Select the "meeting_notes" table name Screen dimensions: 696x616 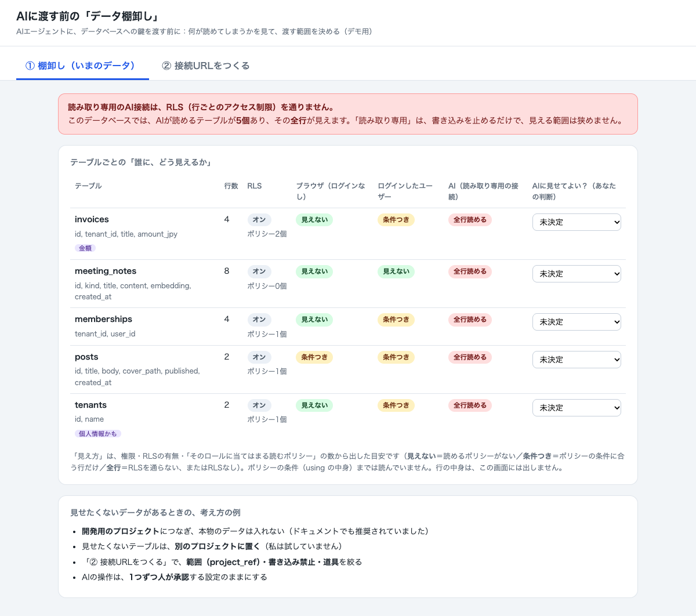pos(106,271)
